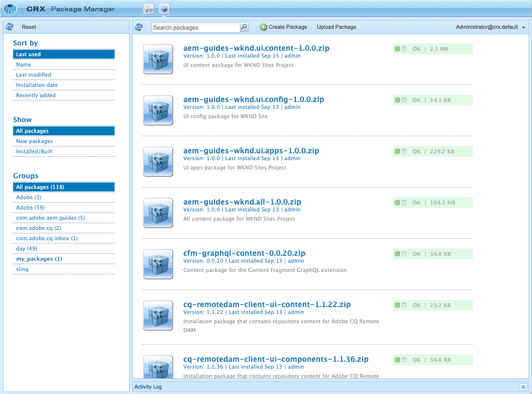Toggle the gray square beside cfm-graphql-content status
Image resolution: width=532 pixels, height=394 pixels.
click(x=404, y=254)
